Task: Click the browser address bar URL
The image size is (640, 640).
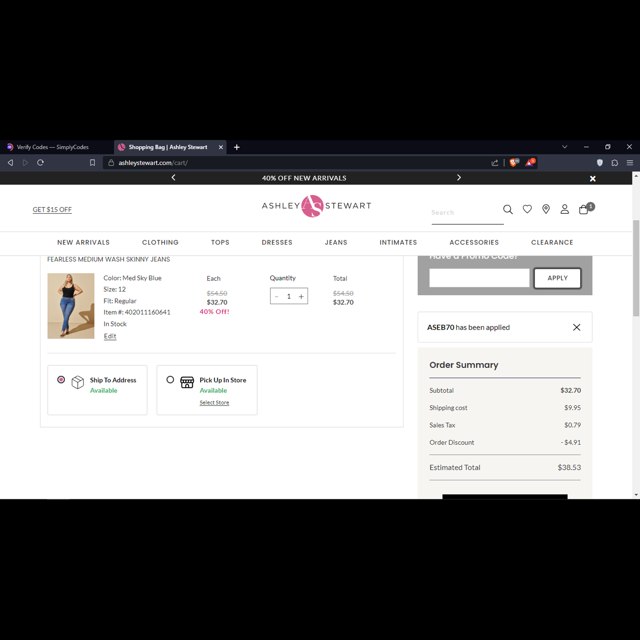Action: (153, 163)
